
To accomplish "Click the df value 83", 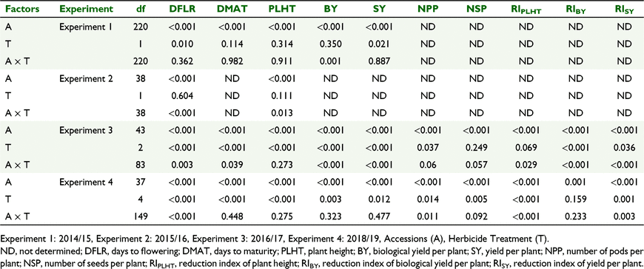I will 140,166.
